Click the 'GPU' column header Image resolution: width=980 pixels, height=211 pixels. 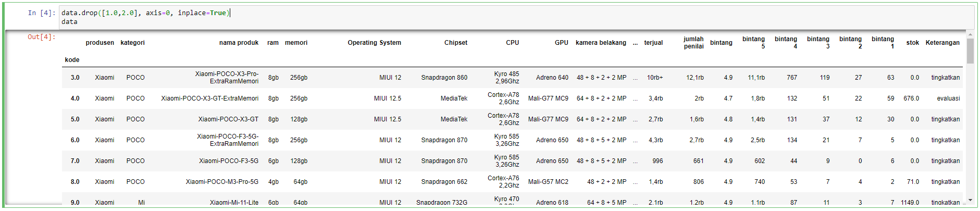562,43
